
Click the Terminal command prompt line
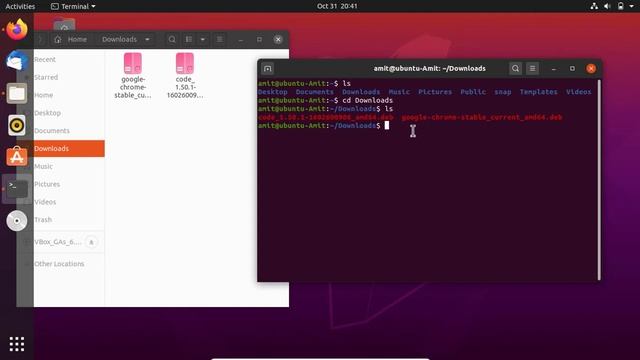(324, 126)
